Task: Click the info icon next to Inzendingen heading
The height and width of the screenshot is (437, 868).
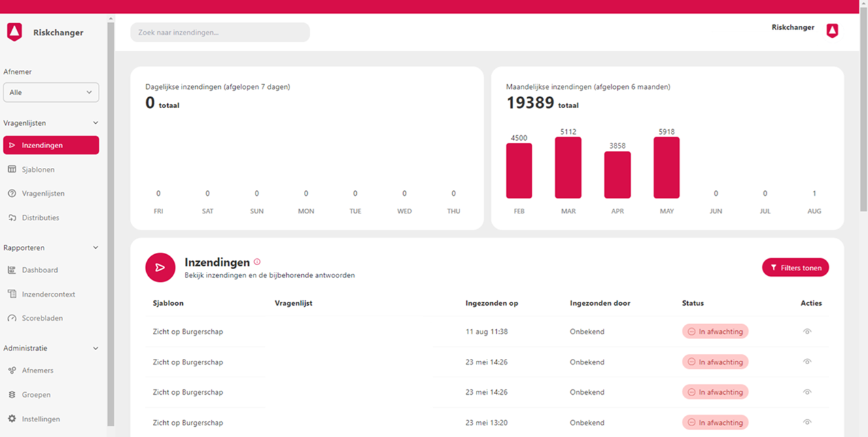Action: click(257, 262)
